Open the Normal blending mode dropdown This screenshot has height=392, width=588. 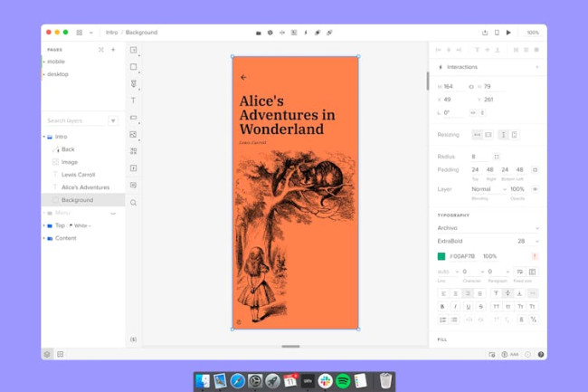tap(484, 189)
